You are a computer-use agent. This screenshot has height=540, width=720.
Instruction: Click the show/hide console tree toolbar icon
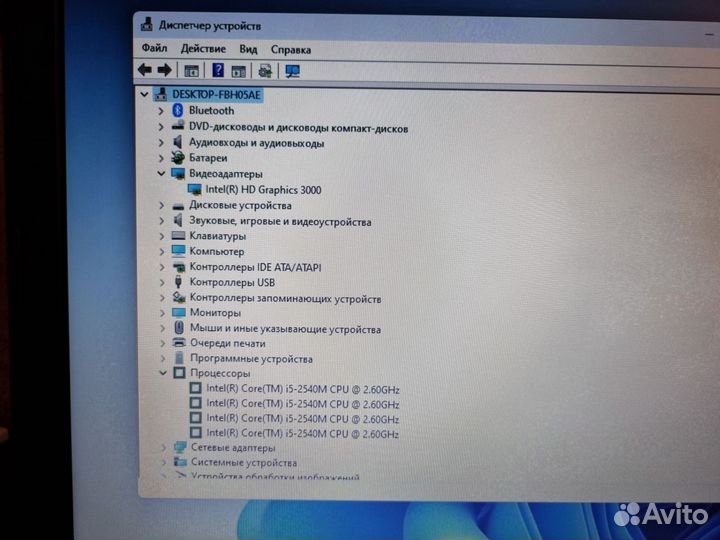pos(191,71)
